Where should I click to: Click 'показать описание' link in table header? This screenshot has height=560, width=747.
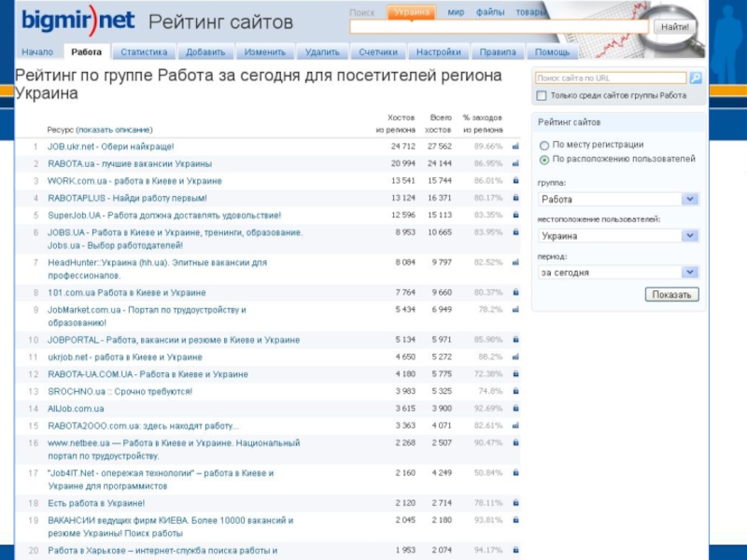[x=114, y=130]
